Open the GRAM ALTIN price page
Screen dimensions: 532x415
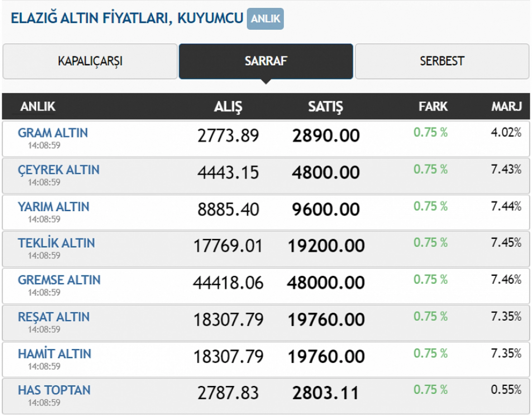click(53, 133)
